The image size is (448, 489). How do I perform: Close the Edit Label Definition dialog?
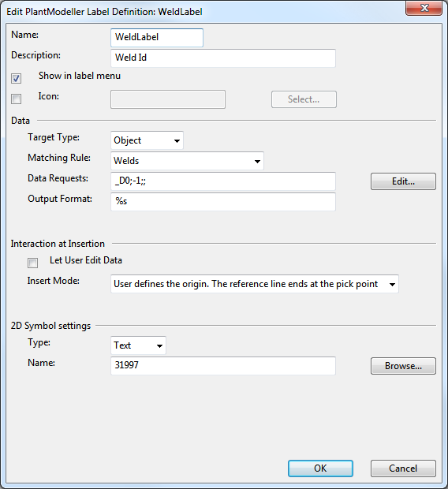pos(424,8)
